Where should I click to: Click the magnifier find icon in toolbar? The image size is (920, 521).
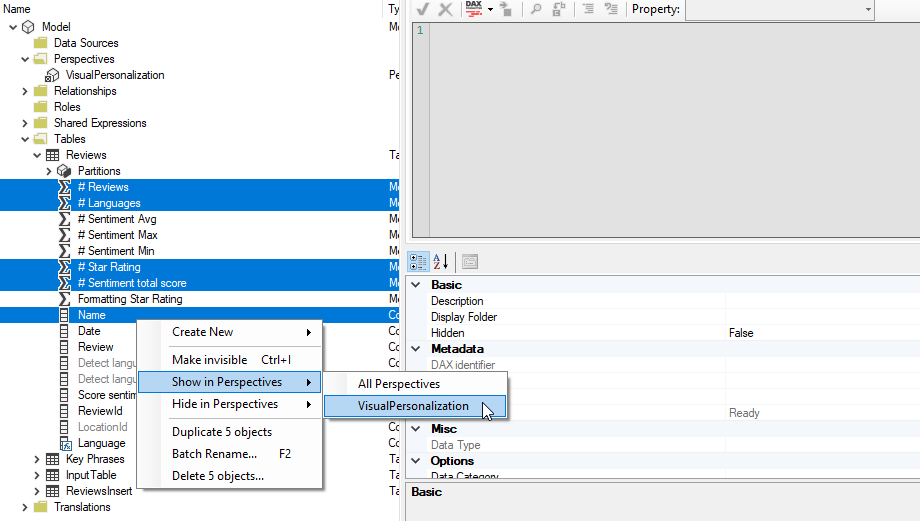click(536, 9)
